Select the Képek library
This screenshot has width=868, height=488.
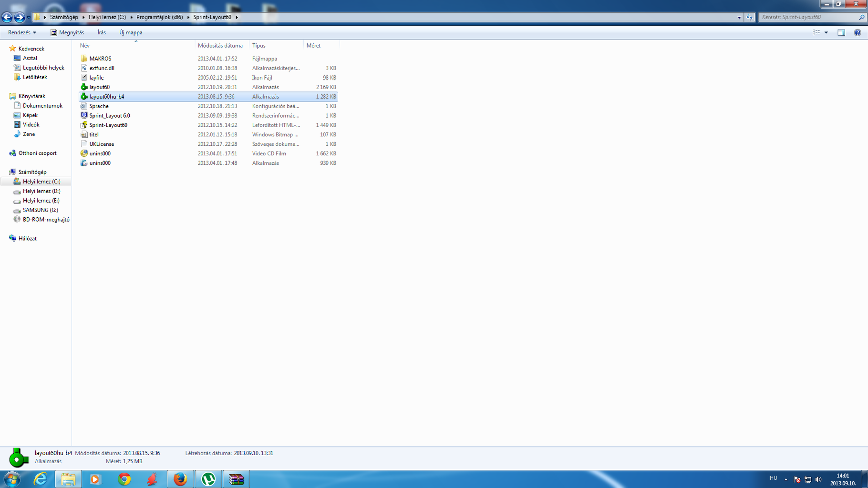coord(30,115)
